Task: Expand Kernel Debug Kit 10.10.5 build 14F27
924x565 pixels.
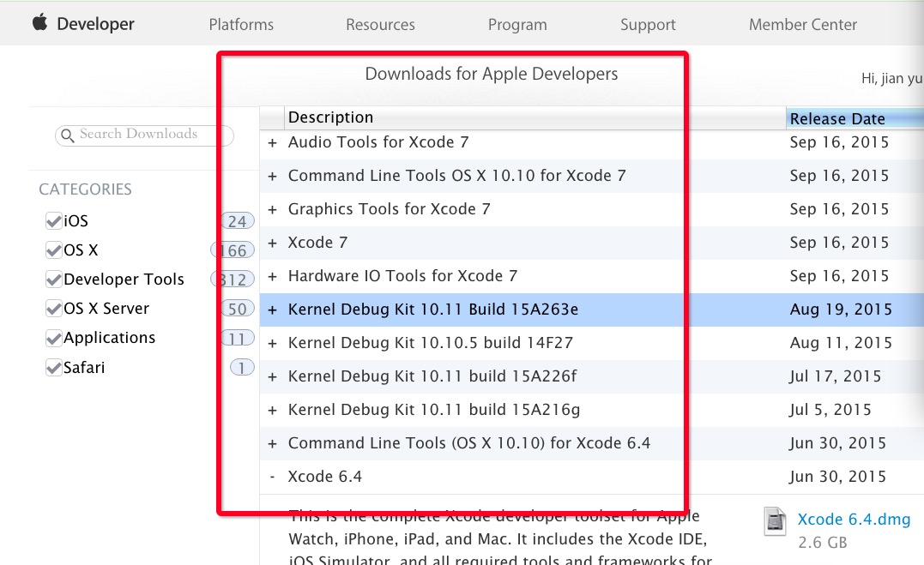Action: [272, 344]
